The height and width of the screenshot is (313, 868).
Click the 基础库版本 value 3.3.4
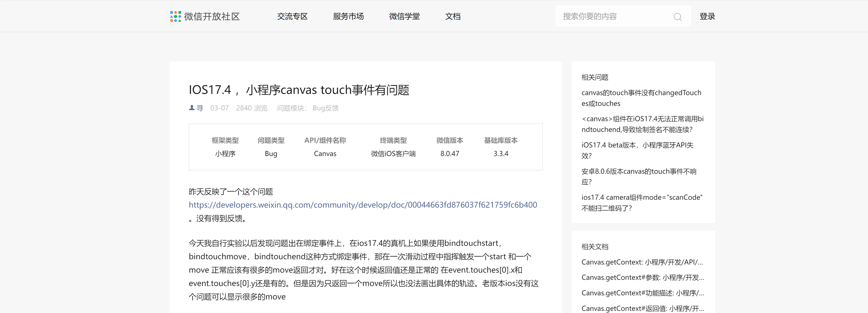501,154
